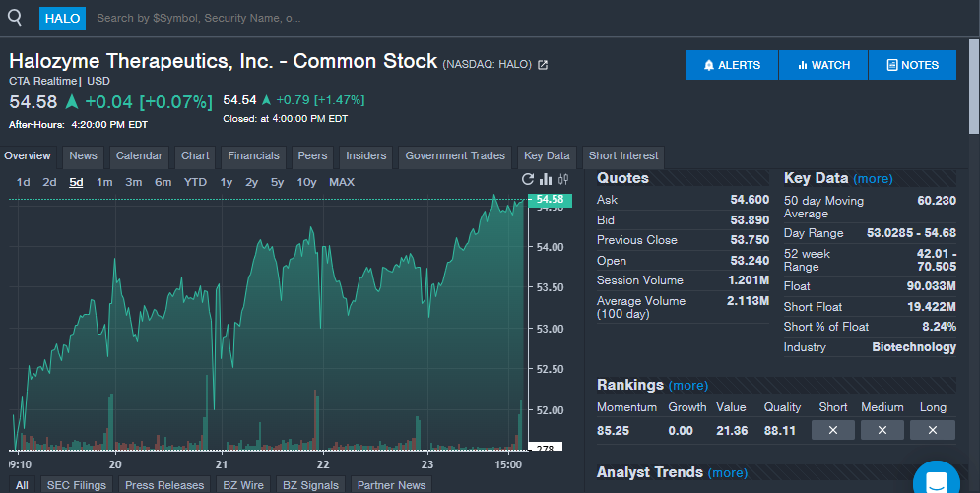Click the Long ranking X box

point(933,430)
